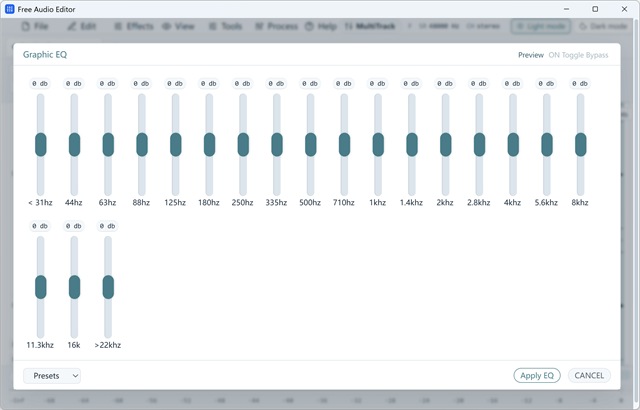Click the Graphic EQ dialog title

pyautogui.click(x=45, y=55)
